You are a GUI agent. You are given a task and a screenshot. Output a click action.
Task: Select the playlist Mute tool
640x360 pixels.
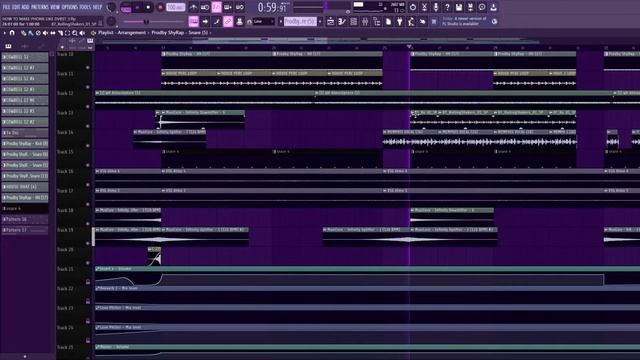pos(45,33)
